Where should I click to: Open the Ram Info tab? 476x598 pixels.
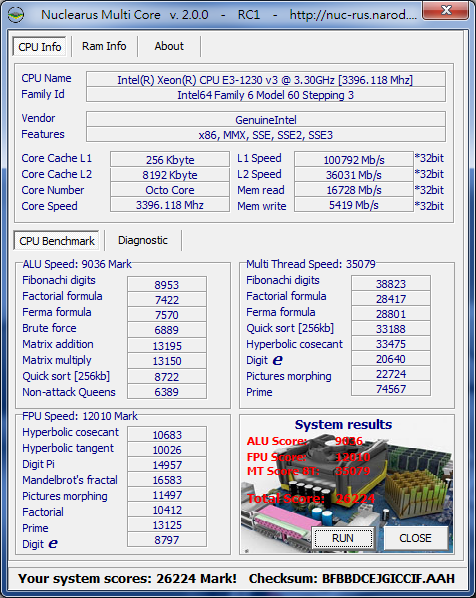pyautogui.click(x=104, y=46)
